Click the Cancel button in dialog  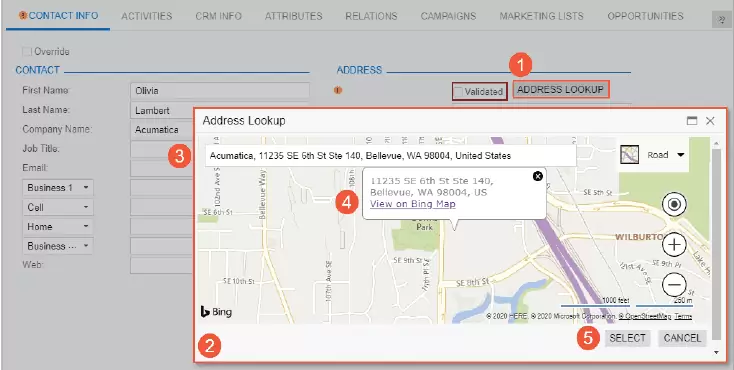pos(682,338)
